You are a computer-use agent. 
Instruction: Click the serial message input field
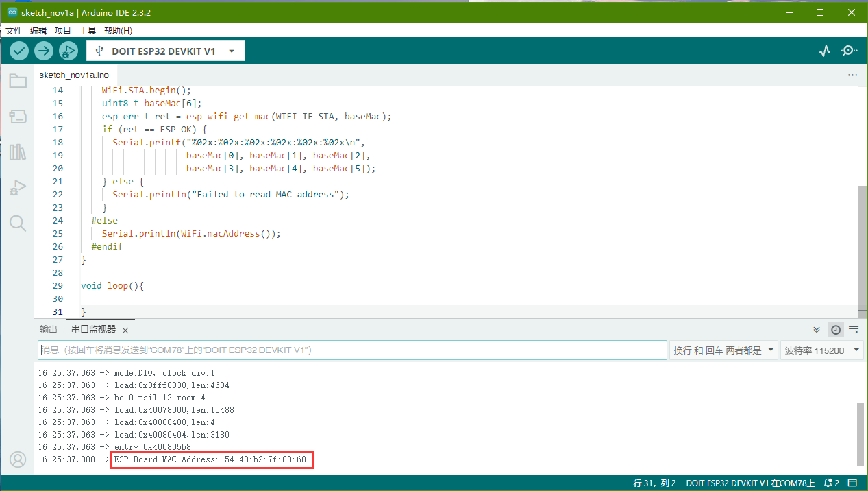click(x=352, y=350)
